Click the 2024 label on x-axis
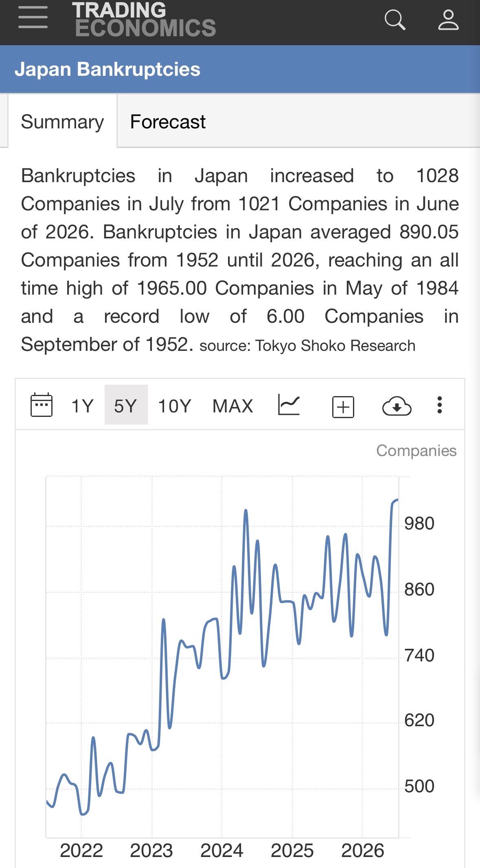 pos(222,851)
